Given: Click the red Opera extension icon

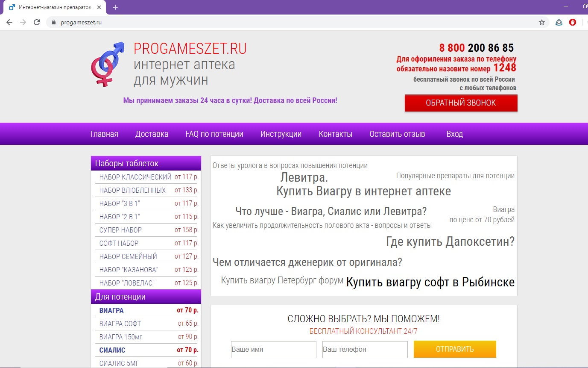Looking at the screenshot, I should pos(573,22).
